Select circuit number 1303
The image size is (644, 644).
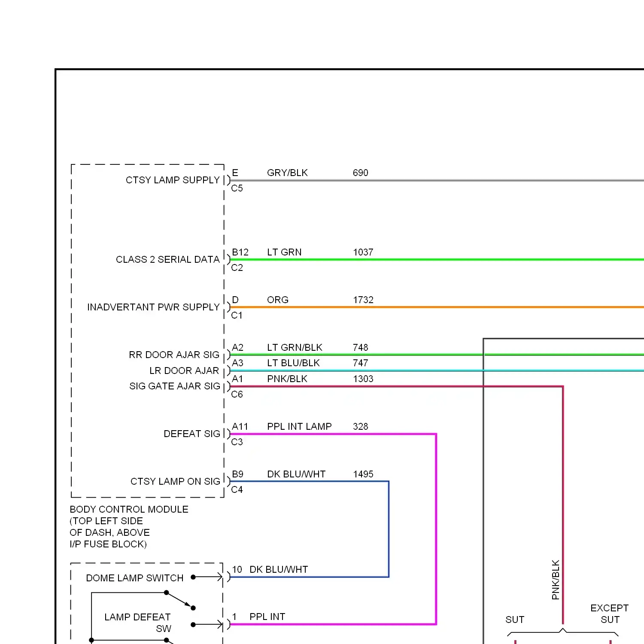click(363, 379)
